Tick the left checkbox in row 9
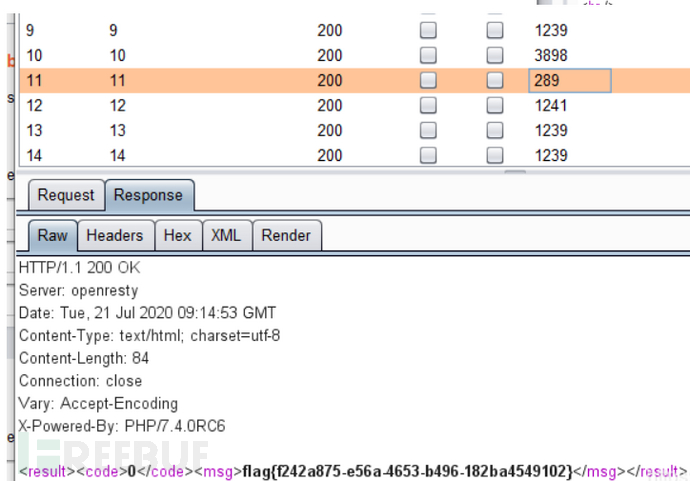Viewport: 690px width, 481px height. coord(428,30)
